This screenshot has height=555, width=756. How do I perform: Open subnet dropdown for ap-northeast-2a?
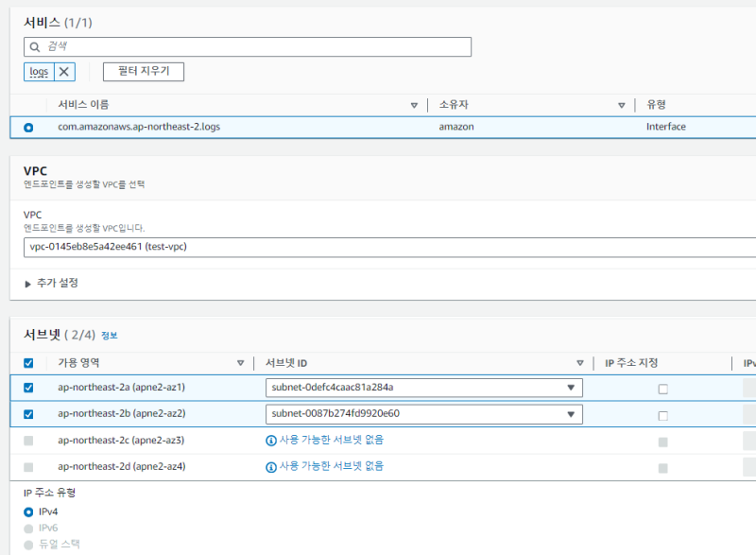[423, 388]
